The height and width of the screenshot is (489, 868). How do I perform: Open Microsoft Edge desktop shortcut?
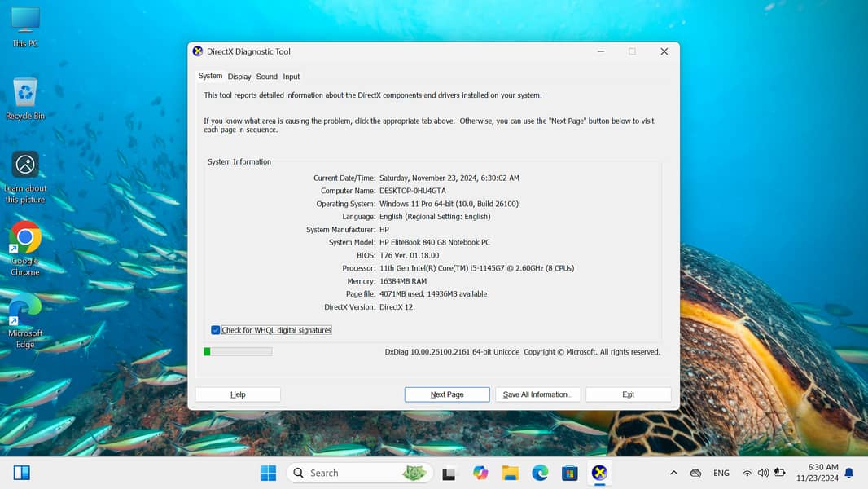click(x=25, y=311)
